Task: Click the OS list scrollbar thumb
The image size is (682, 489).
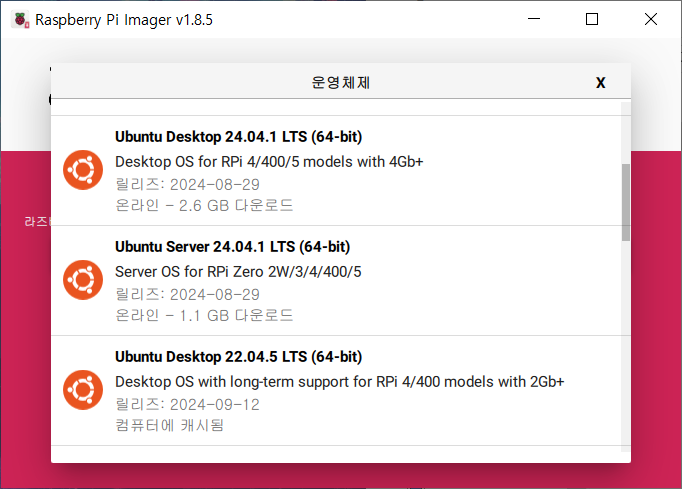Action: (x=625, y=202)
